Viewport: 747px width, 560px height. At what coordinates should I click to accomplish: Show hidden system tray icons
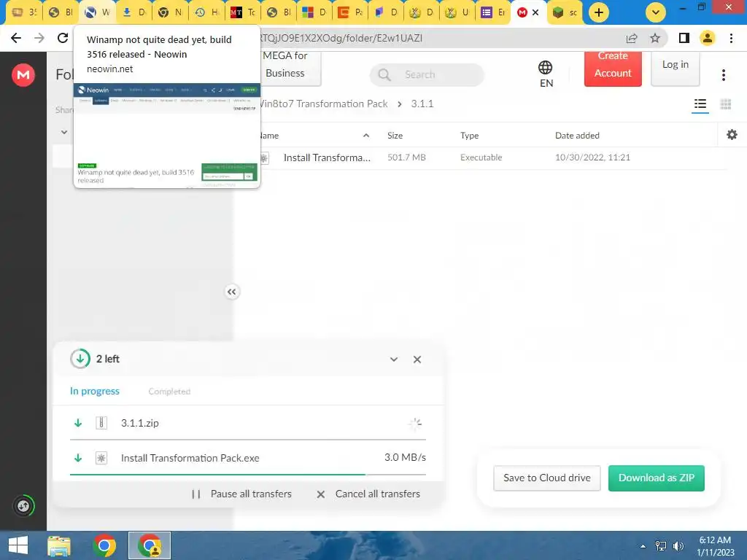(x=643, y=546)
